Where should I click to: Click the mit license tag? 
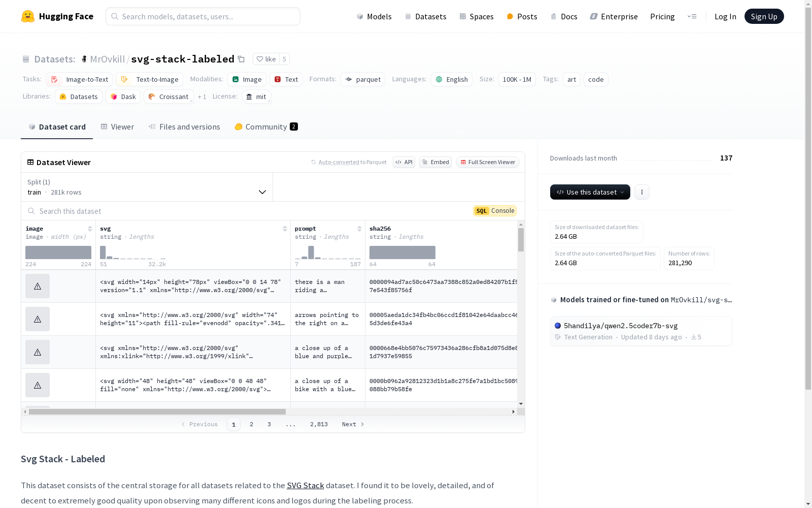tap(256, 97)
